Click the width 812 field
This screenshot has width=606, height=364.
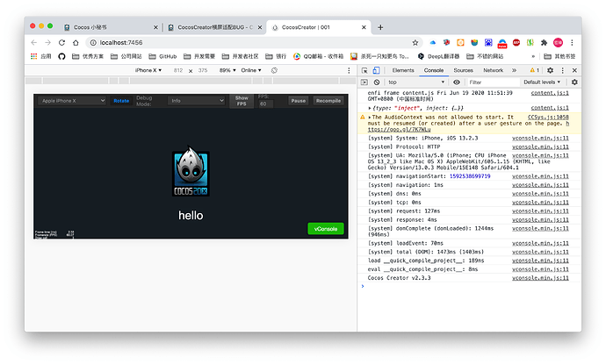(178, 70)
